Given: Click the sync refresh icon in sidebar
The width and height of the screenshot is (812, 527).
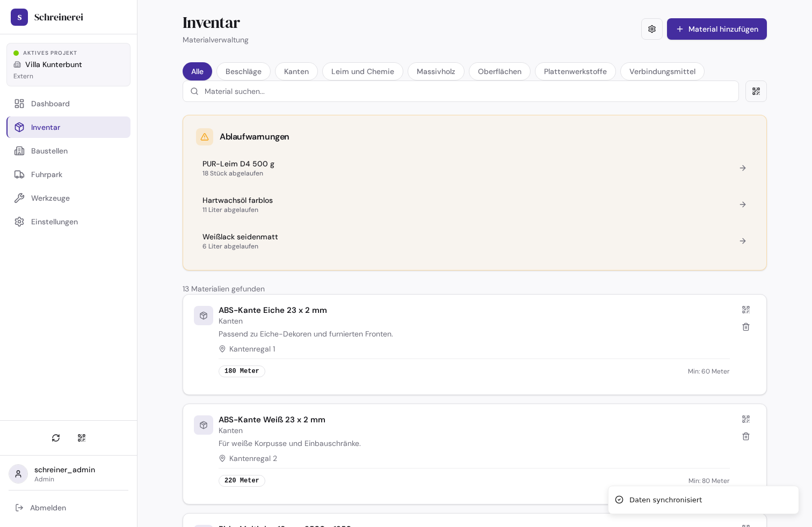Looking at the screenshot, I should click(x=56, y=438).
